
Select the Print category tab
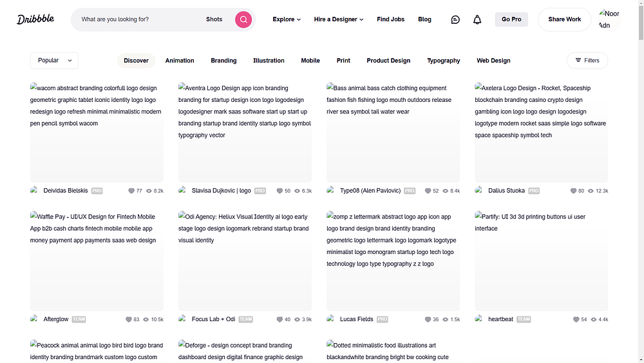(343, 61)
